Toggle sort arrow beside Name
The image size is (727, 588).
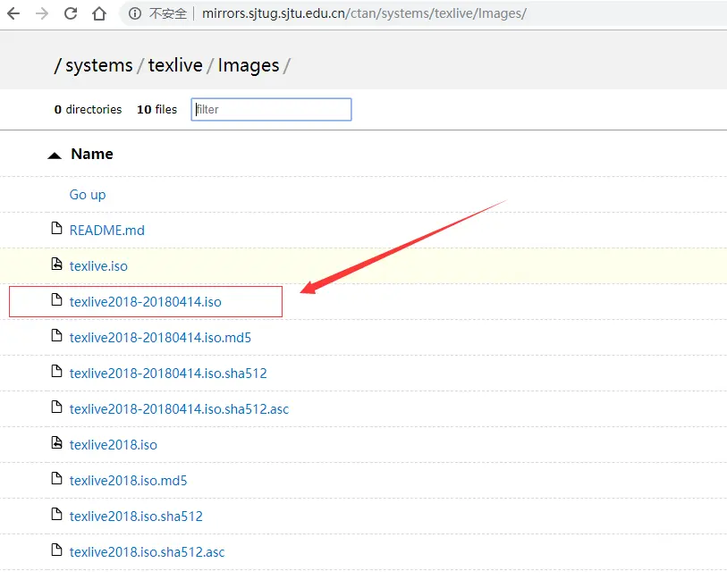(x=55, y=155)
